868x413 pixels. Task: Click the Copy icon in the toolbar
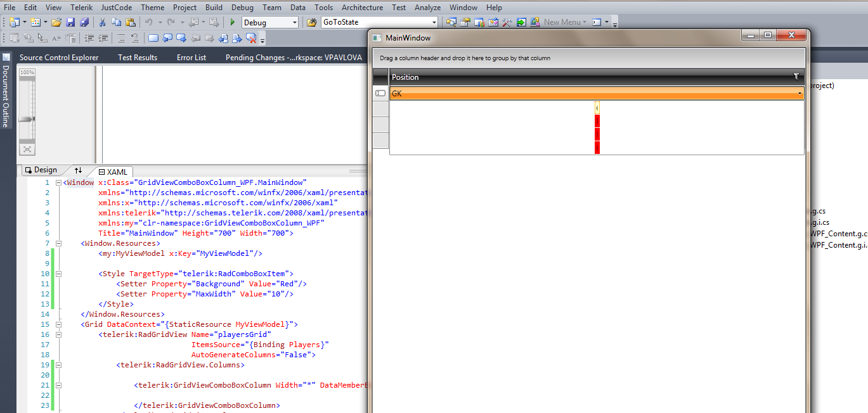point(117,22)
